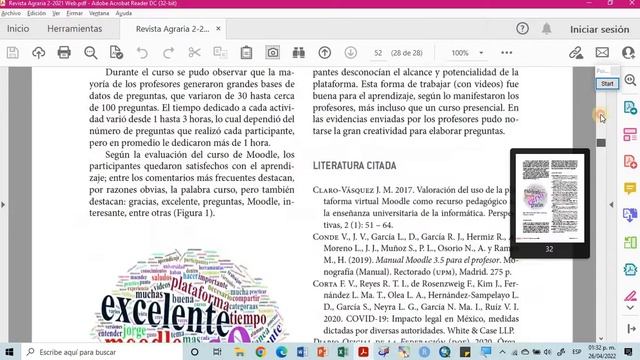Open Excel from the taskbar

[x=342, y=352]
